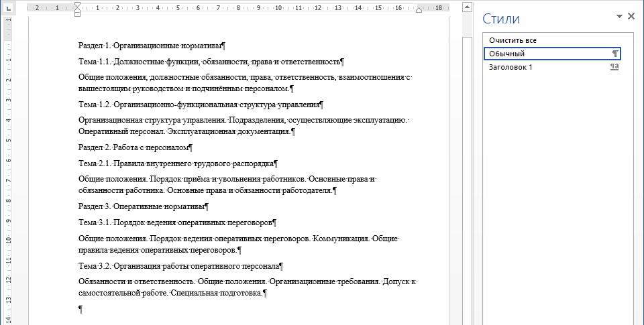The width and height of the screenshot is (644, 325).
Task: Click linked style icon beside Заголовок 1
Action: [x=614, y=67]
